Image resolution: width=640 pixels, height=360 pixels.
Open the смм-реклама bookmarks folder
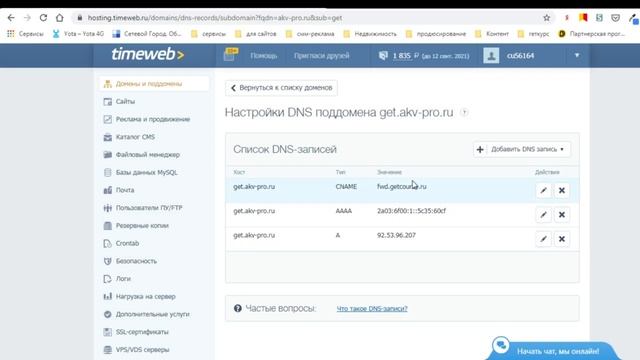tap(310, 34)
